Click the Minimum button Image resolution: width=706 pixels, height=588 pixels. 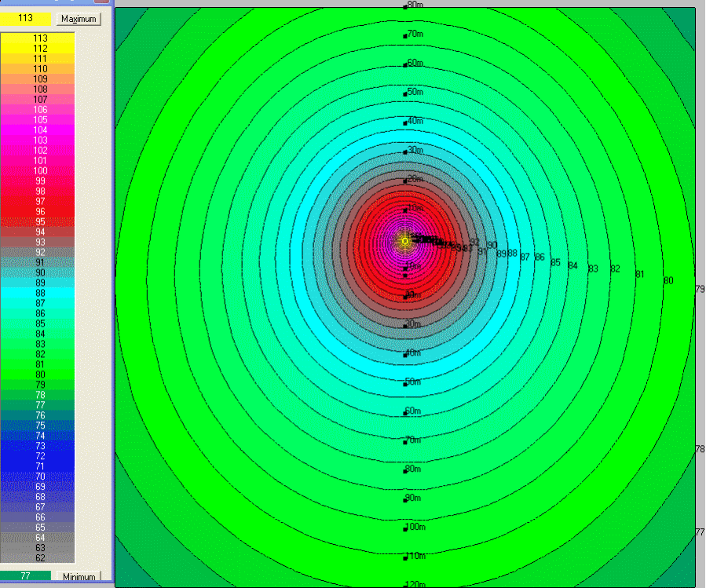[79, 577]
